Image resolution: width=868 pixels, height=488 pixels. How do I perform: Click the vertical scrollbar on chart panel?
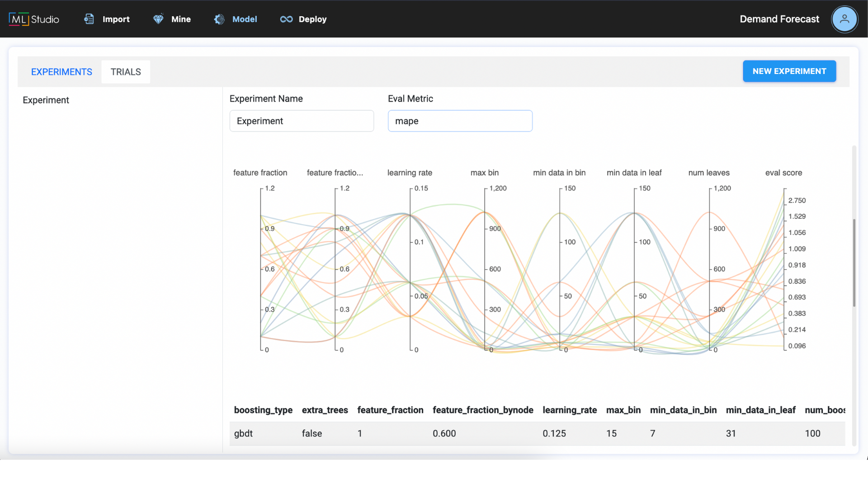coord(854,262)
